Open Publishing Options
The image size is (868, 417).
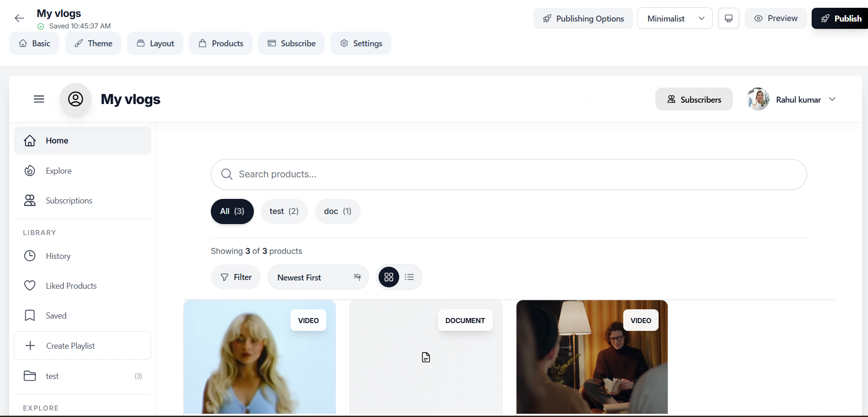tap(582, 18)
